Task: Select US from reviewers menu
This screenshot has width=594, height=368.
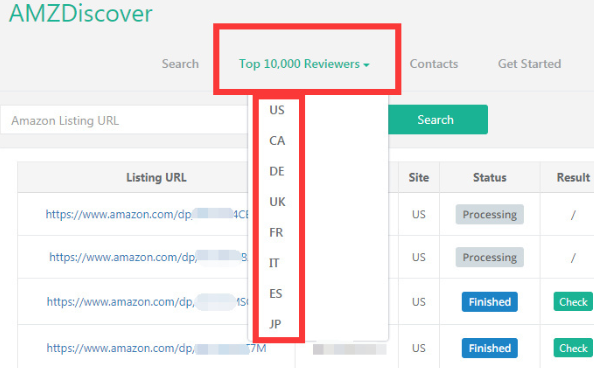Action: tap(277, 110)
